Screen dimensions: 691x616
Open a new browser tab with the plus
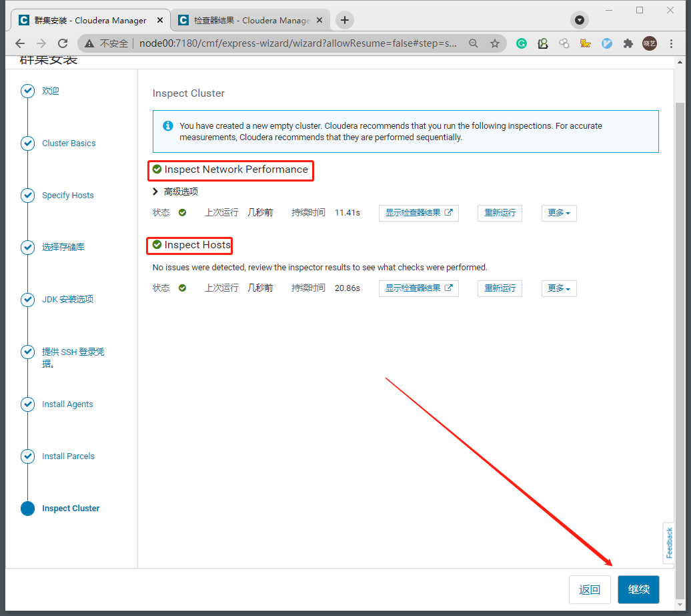[345, 20]
